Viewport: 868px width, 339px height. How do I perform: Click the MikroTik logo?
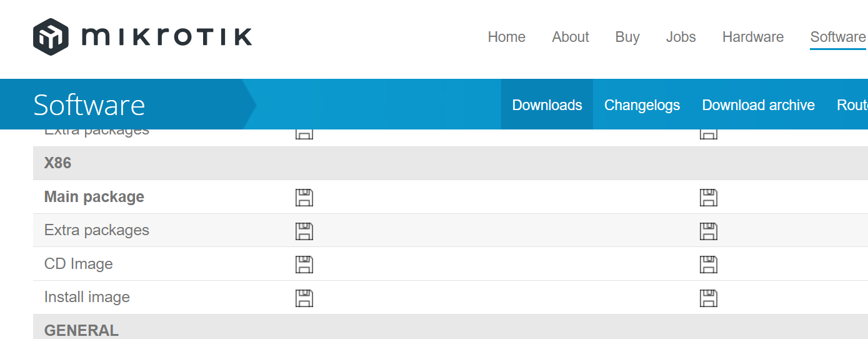142,36
